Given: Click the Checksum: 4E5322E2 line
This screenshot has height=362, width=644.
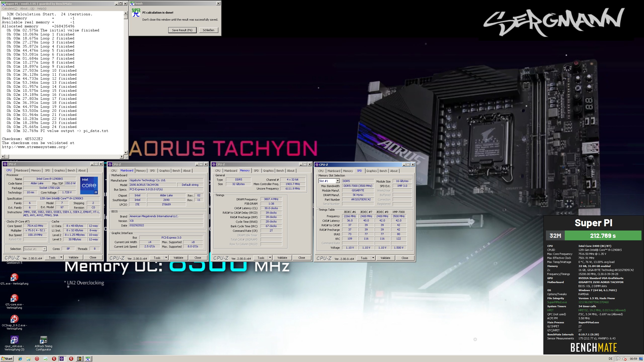Looking at the screenshot, I should tap(22, 139).
